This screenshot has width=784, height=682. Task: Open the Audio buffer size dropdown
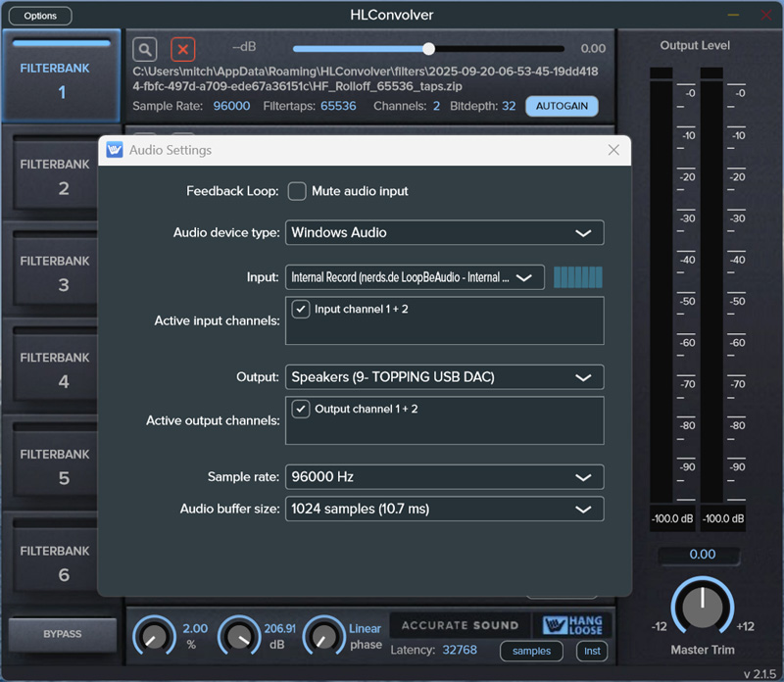point(444,509)
